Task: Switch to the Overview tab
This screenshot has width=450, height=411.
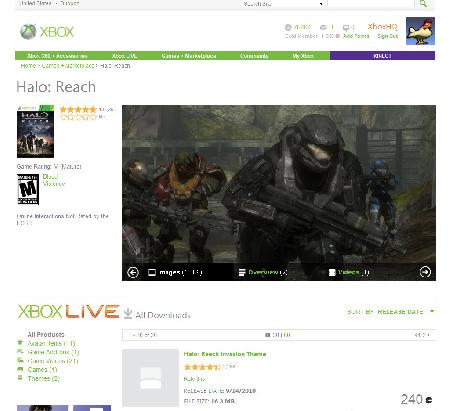Action: 263,272
